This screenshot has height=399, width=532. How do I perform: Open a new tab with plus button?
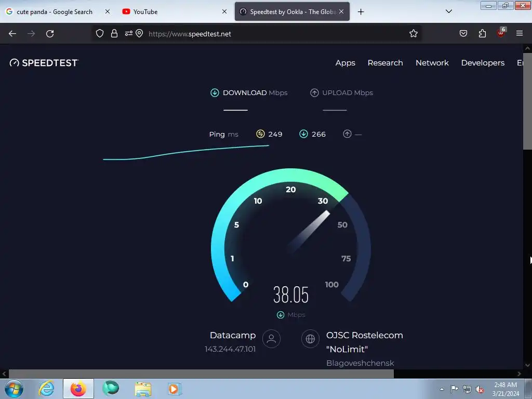click(x=361, y=12)
